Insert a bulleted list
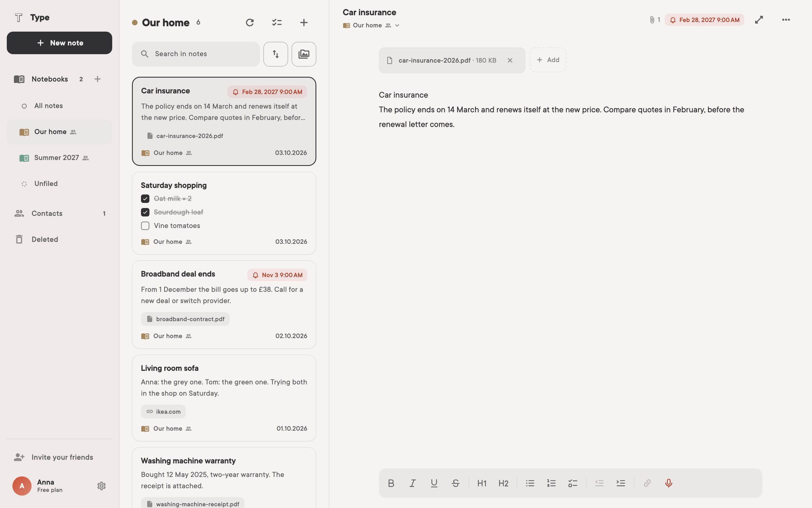The height and width of the screenshot is (508, 812). click(530, 483)
